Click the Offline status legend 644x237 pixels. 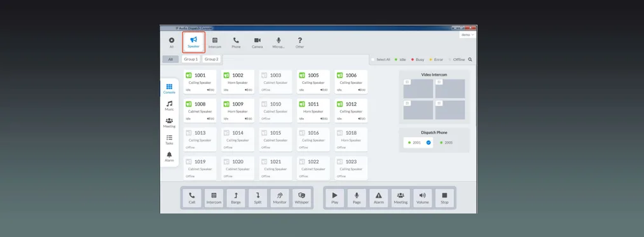(x=456, y=60)
